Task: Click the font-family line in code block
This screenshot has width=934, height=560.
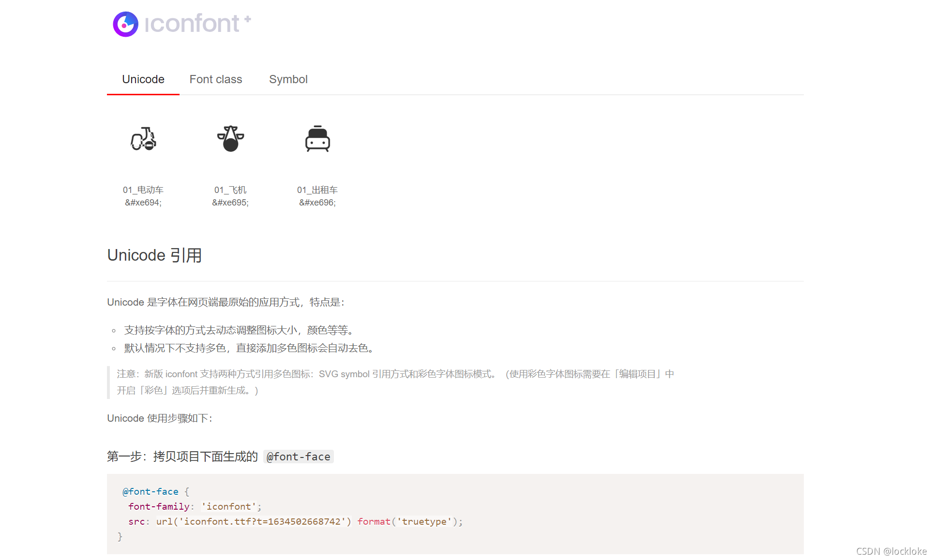Action: tap(195, 506)
